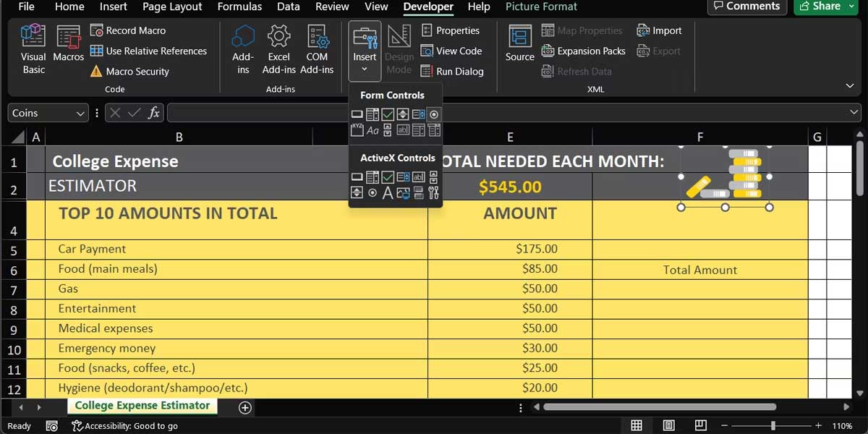
Task: Insert a Check Box form control
Action: [x=388, y=114]
